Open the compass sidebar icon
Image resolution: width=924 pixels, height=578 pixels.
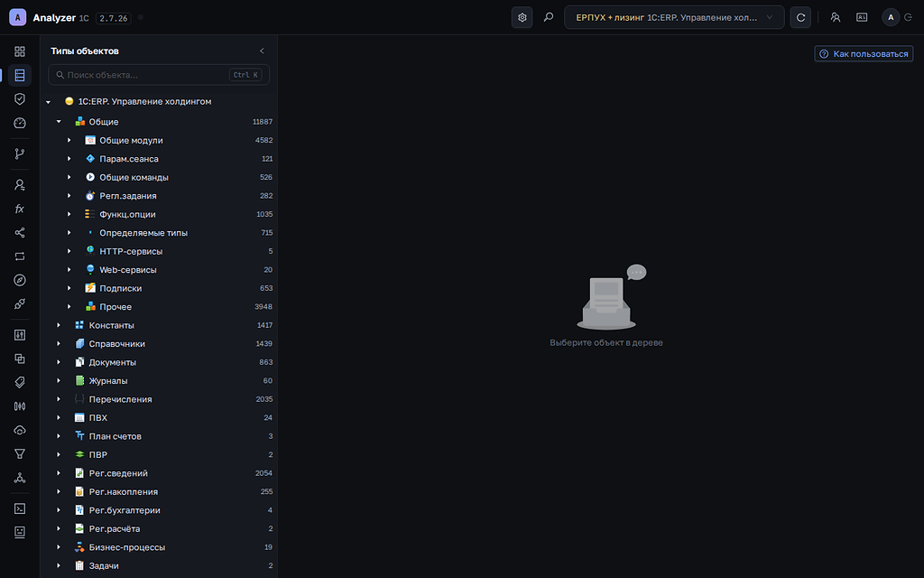(20, 280)
